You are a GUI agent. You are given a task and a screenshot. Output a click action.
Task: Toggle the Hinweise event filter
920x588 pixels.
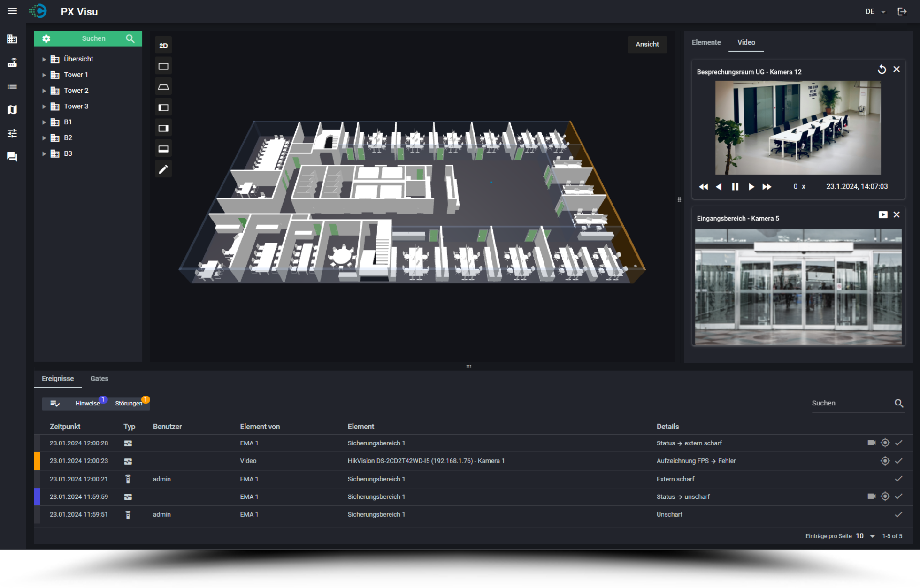[88, 404]
